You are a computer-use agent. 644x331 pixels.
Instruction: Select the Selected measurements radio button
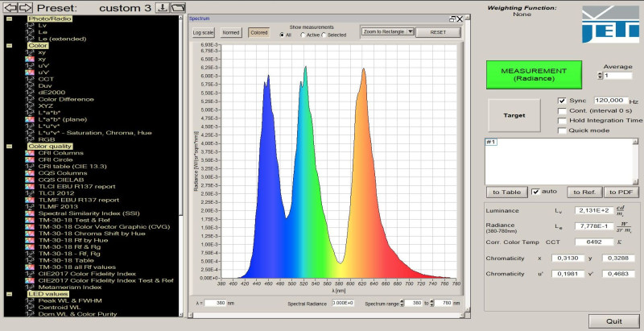324,35
